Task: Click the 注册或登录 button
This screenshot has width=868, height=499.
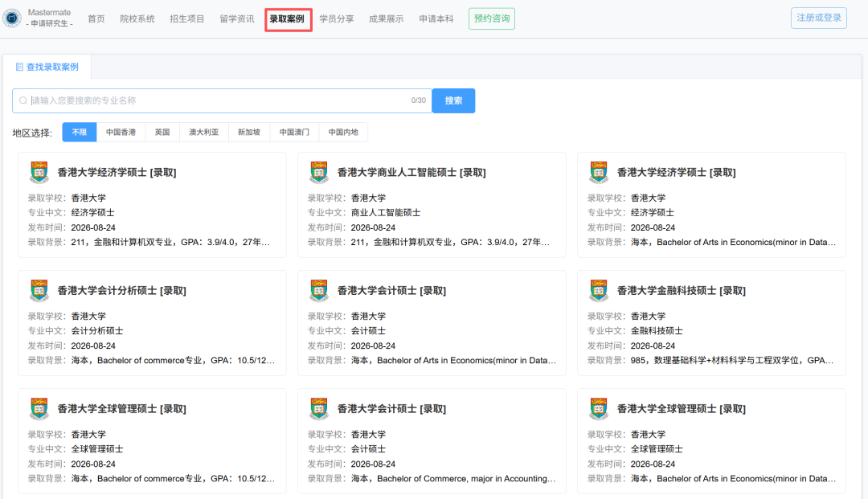Action: point(819,18)
